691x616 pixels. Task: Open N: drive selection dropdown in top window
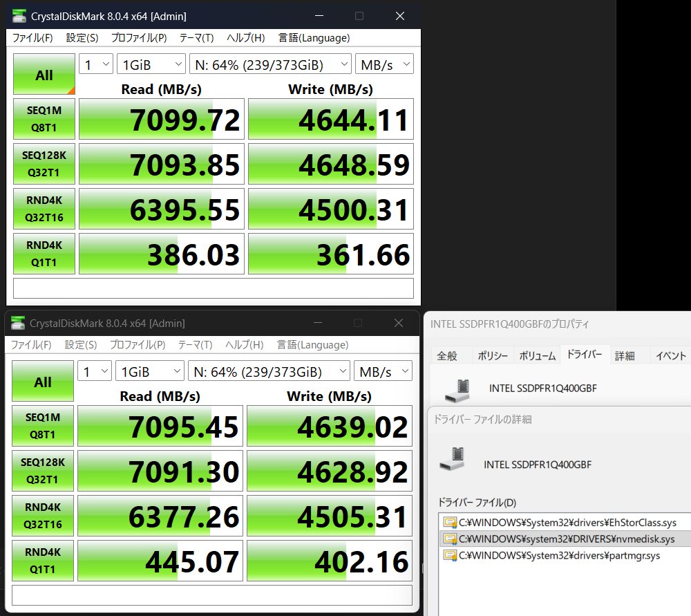coord(270,64)
